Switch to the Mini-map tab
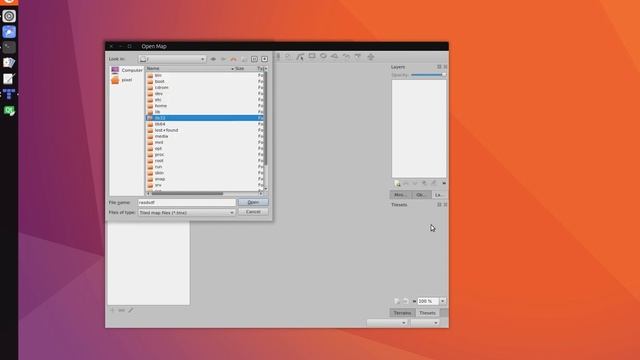640x360 pixels. coord(400,195)
